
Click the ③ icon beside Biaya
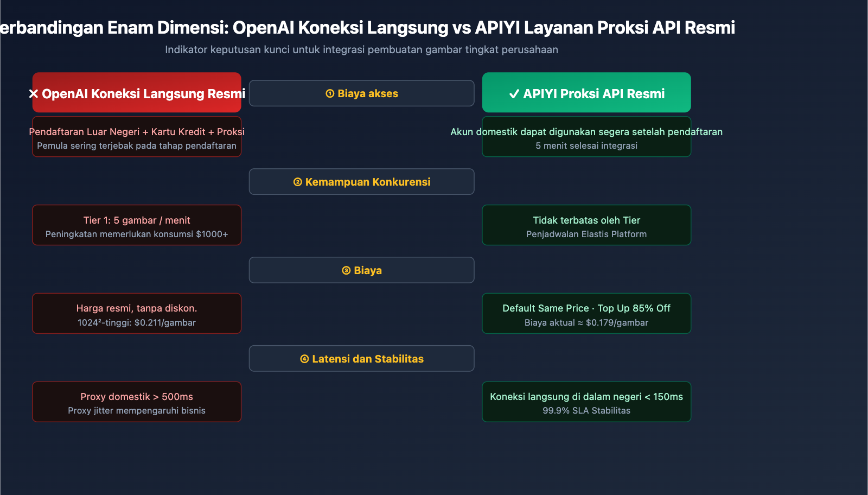coord(346,270)
